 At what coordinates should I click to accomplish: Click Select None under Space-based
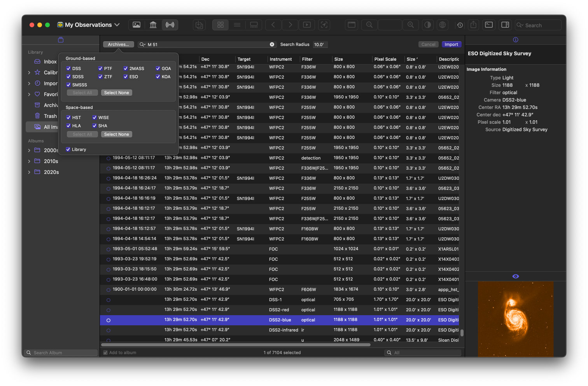[117, 134]
